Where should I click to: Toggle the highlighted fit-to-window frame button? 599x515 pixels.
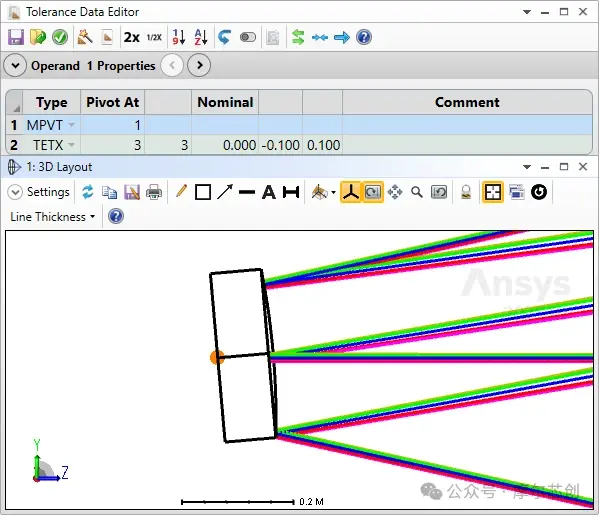[x=492, y=192]
